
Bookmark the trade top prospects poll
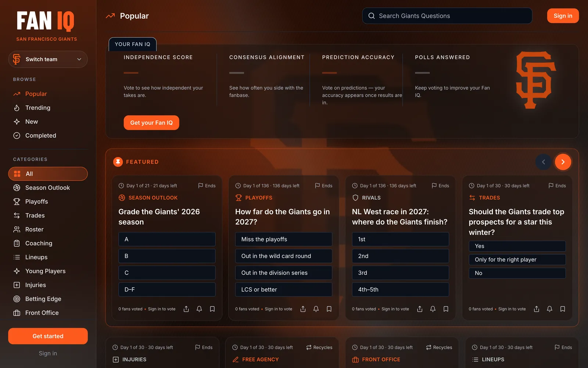[563, 309]
